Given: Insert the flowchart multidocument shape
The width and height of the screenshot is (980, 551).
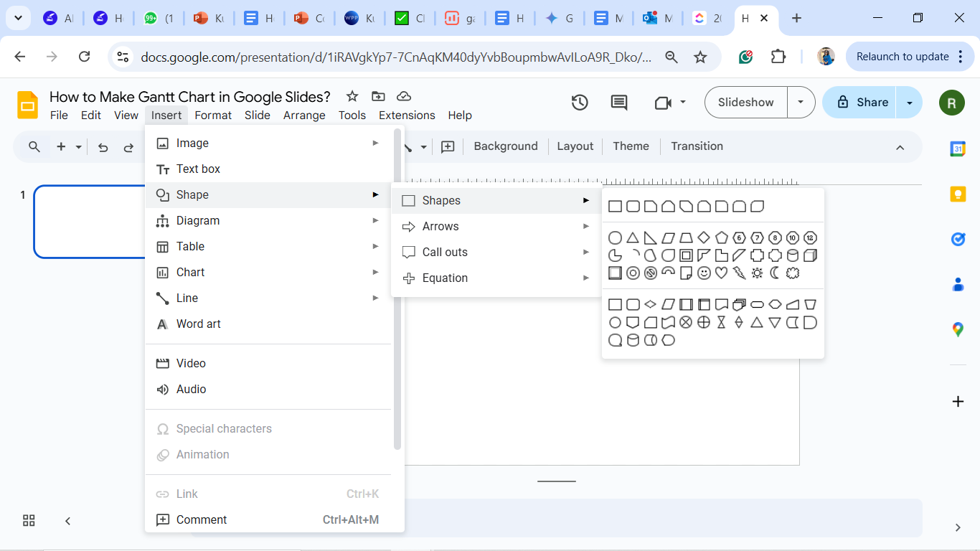Looking at the screenshot, I should pos(739,305).
